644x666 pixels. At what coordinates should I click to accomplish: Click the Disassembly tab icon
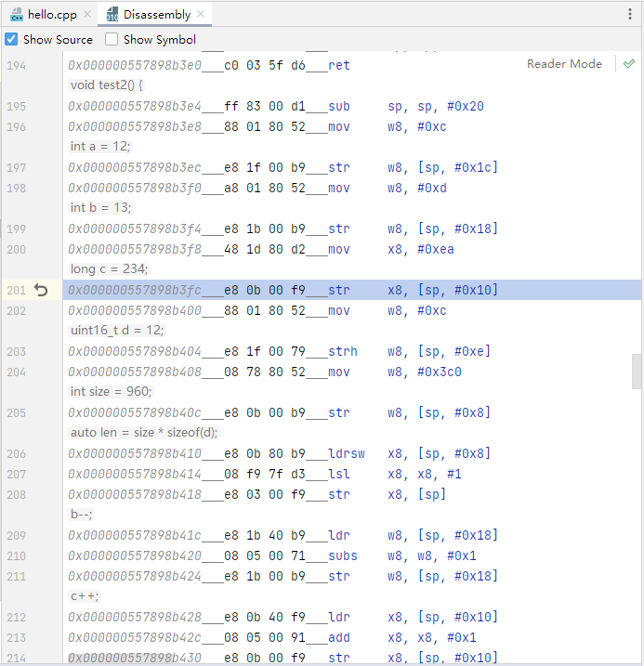112,15
